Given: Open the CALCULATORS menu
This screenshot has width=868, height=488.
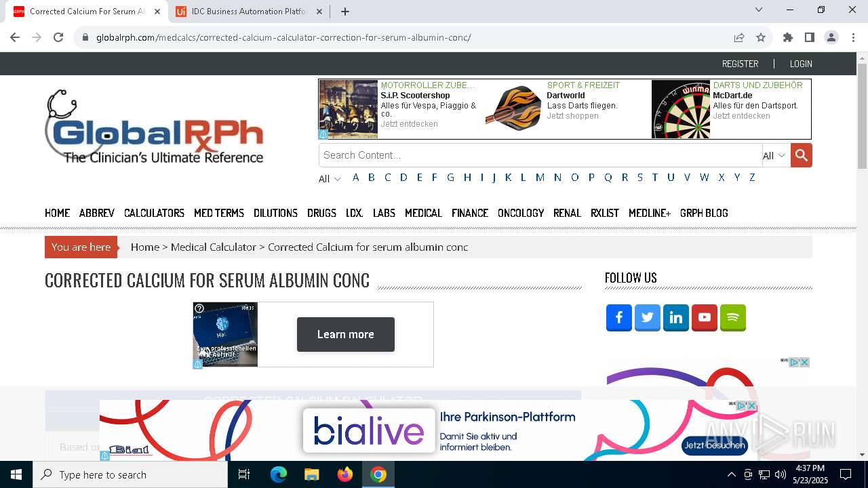Looking at the screenshot, I should pyautogui.click(x=154, y=213).
